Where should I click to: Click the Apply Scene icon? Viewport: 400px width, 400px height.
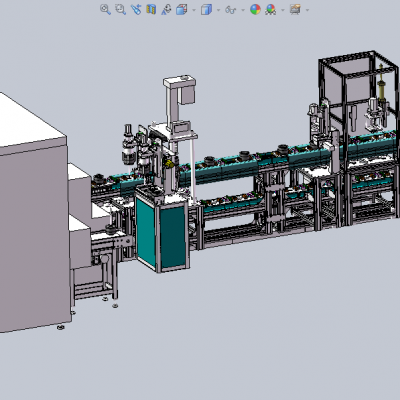tap(271, 9)
